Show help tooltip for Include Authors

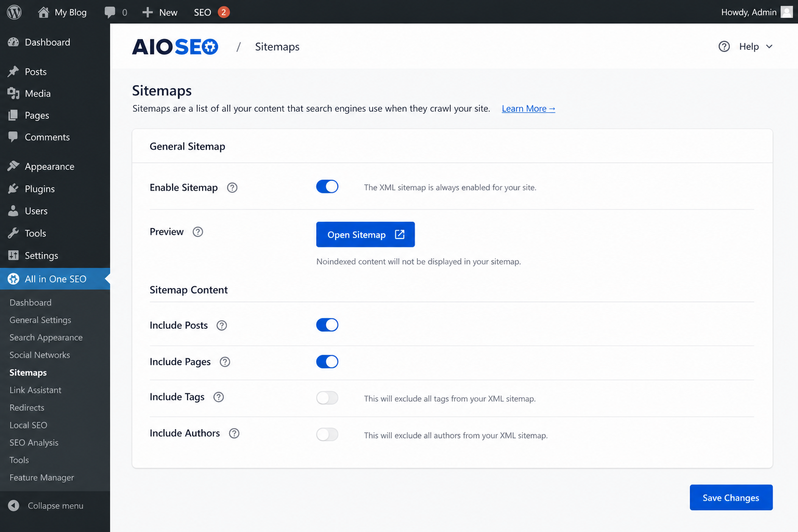[x=234, y=433]
